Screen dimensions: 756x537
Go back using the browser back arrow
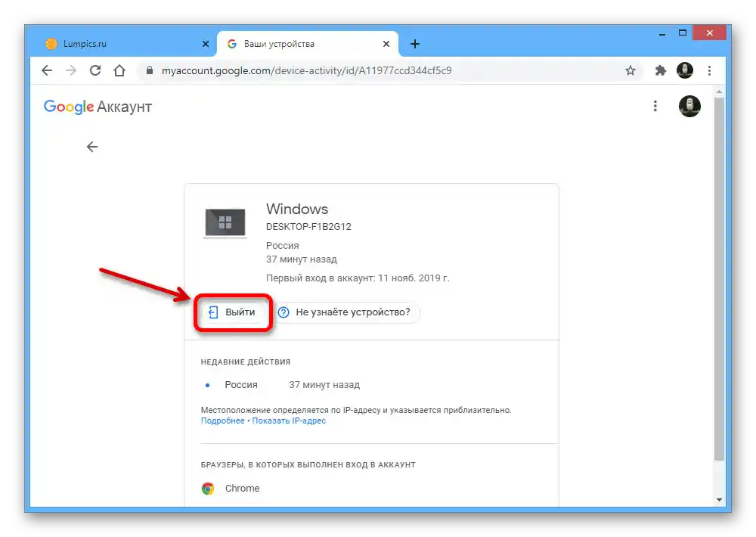(x=47, y=70)
